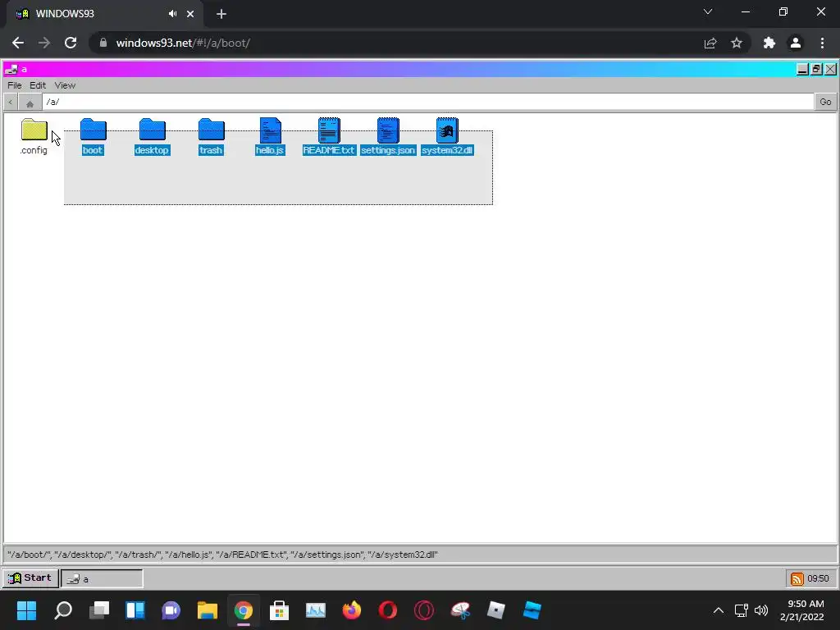
Task: Open Roblox Player on taskbar
Action: coord(496,610)
